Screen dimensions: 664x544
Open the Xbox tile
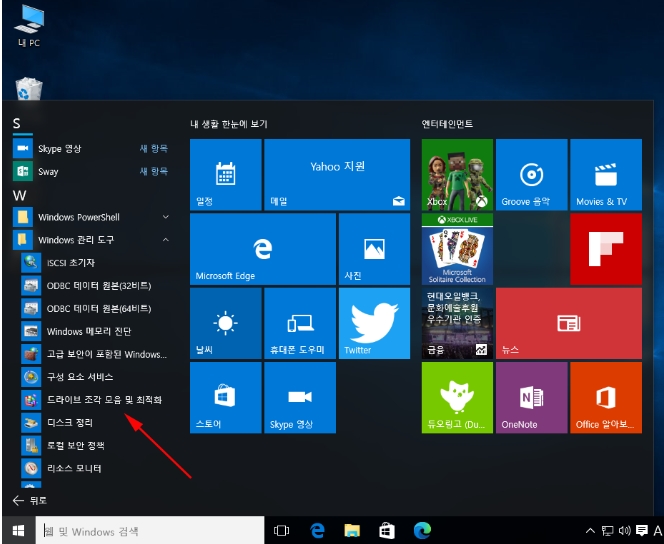[x=457, y=174]
